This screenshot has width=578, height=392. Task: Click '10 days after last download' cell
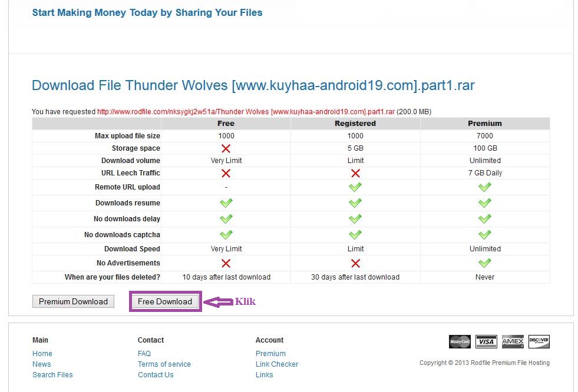click(226, 277)
